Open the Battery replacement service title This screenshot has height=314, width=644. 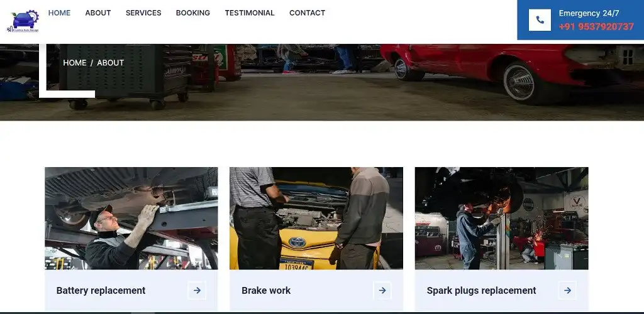[101, 290]
